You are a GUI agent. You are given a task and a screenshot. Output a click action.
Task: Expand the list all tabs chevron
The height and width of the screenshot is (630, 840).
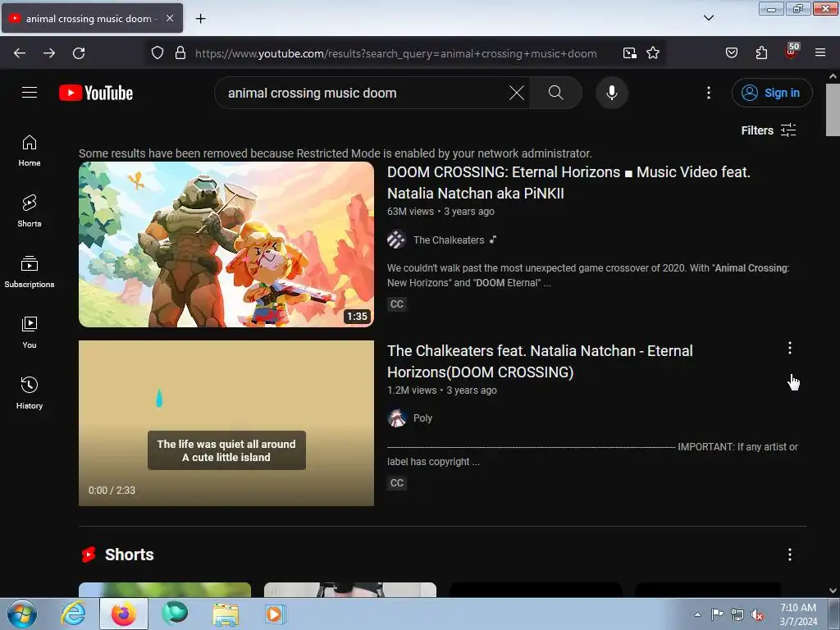coord(708,18)
